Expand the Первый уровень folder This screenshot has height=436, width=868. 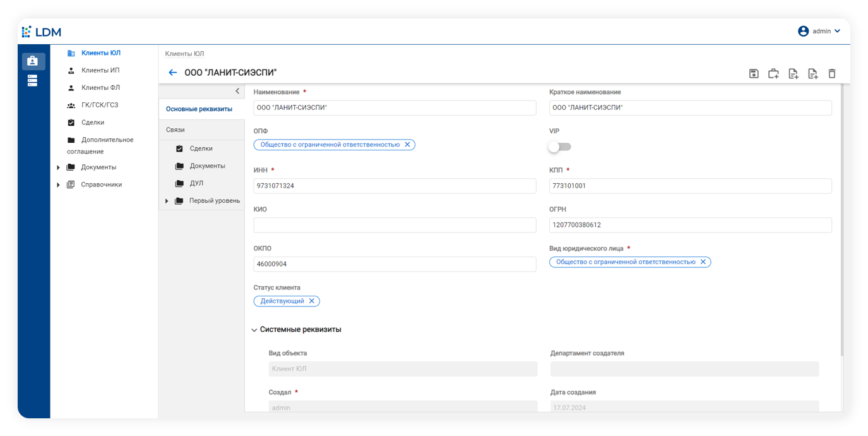[x=167, y=200]
